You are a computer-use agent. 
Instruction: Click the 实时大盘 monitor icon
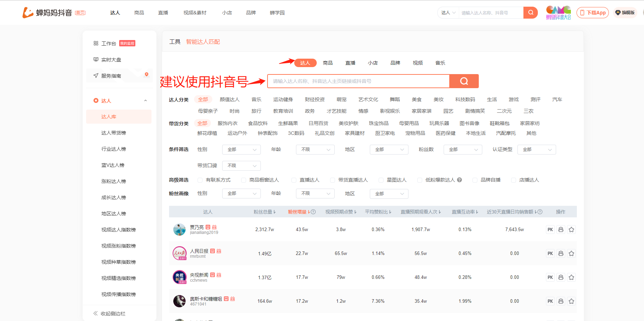96,59
